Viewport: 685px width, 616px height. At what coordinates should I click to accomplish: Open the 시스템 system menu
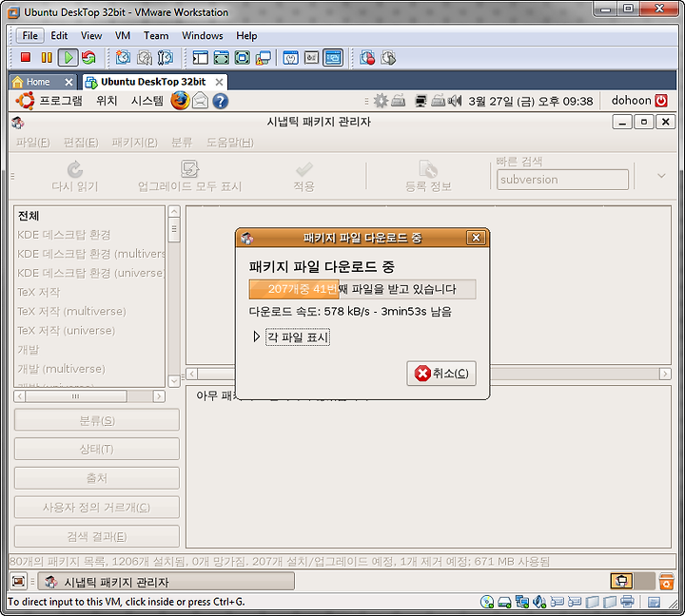click(147, 101)
